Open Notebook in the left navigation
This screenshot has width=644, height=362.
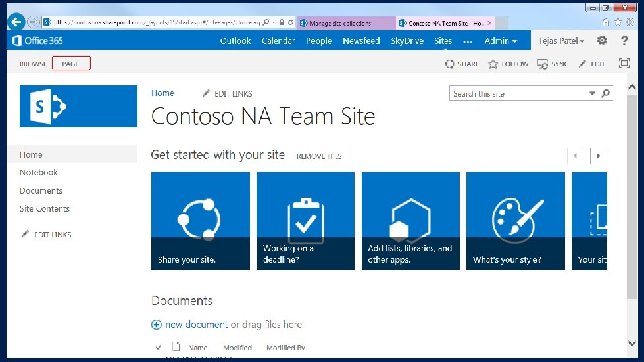(x=39, y=173)
